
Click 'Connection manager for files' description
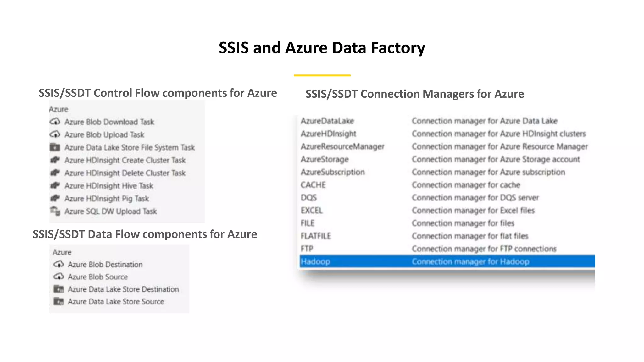pyautogui.click(x=463, y=223)
